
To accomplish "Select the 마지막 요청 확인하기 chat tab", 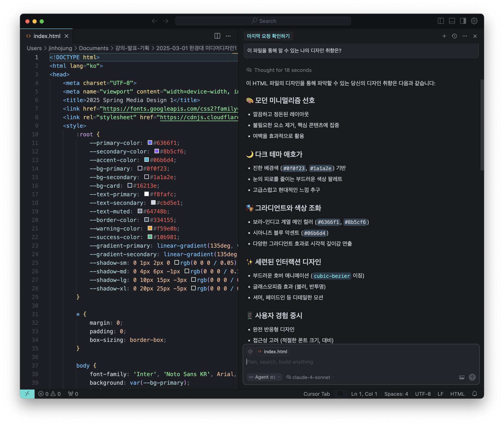I will [268, 36].
